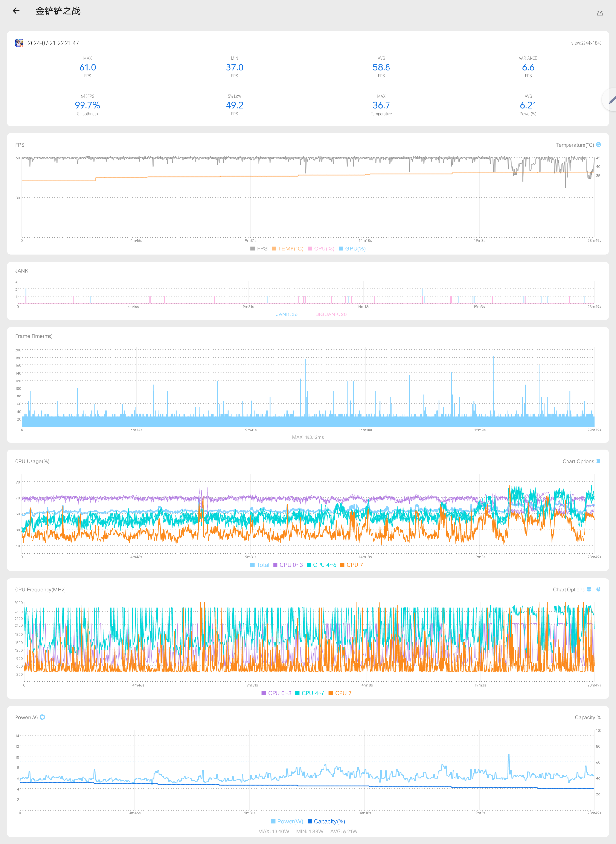Click the stacked-bars icon in CPU Frequency

point(589,589)
